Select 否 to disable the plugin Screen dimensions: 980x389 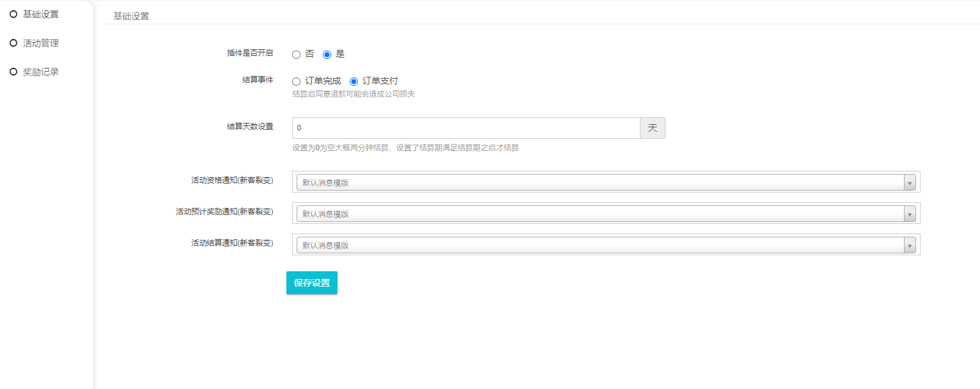(296, 54)
